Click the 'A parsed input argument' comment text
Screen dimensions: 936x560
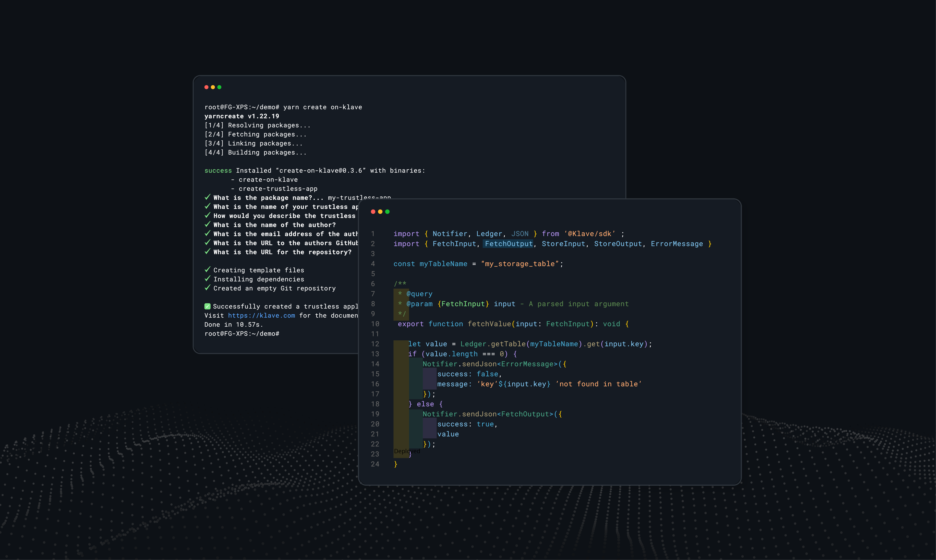click(579, 304)
